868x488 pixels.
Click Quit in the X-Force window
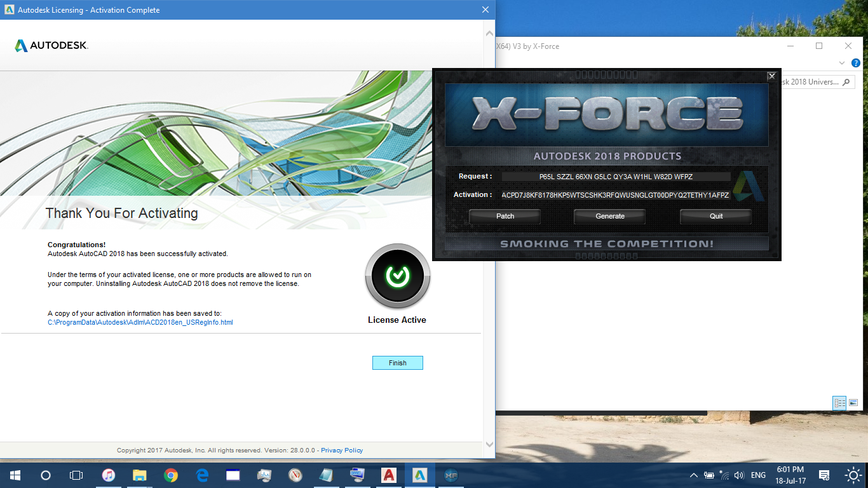[716, 216]
